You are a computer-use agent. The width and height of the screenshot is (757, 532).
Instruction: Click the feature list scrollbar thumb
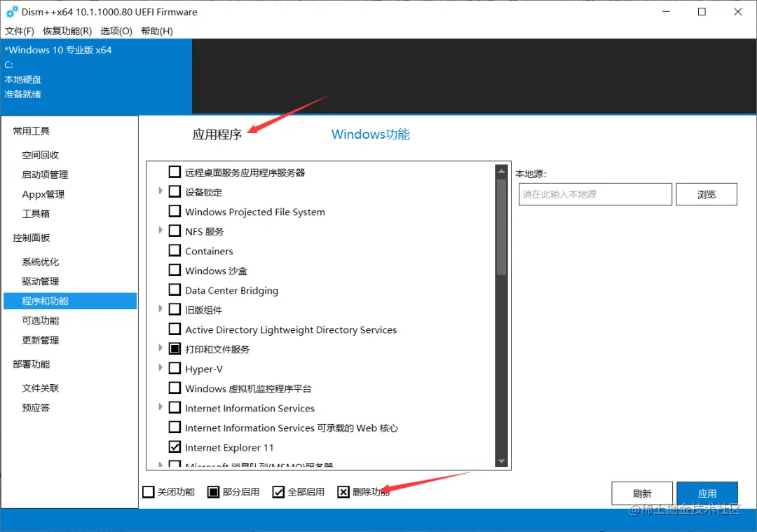(x=502, y=227)
